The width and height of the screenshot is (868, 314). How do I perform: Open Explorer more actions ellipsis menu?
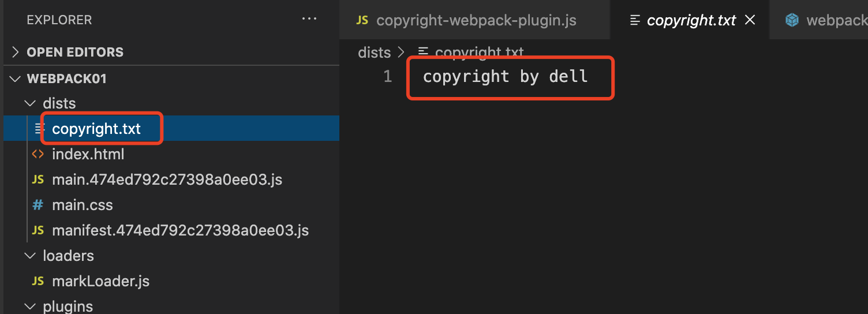point(309,20)
